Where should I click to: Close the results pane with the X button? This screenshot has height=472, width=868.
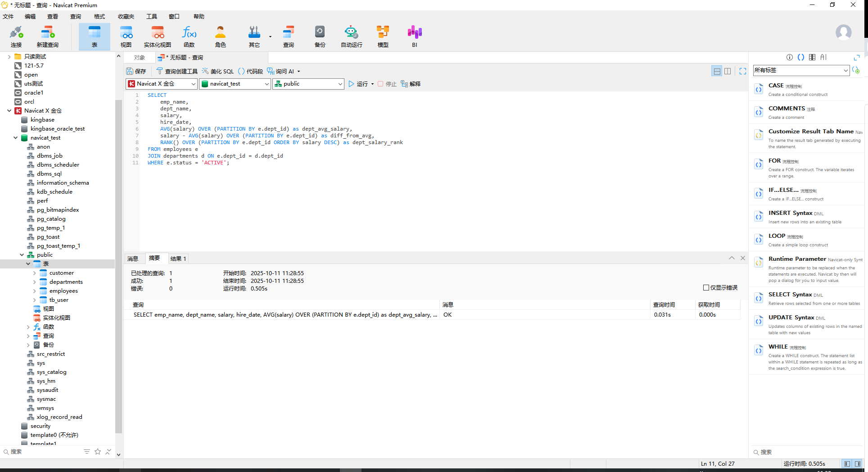coord(743,258)
